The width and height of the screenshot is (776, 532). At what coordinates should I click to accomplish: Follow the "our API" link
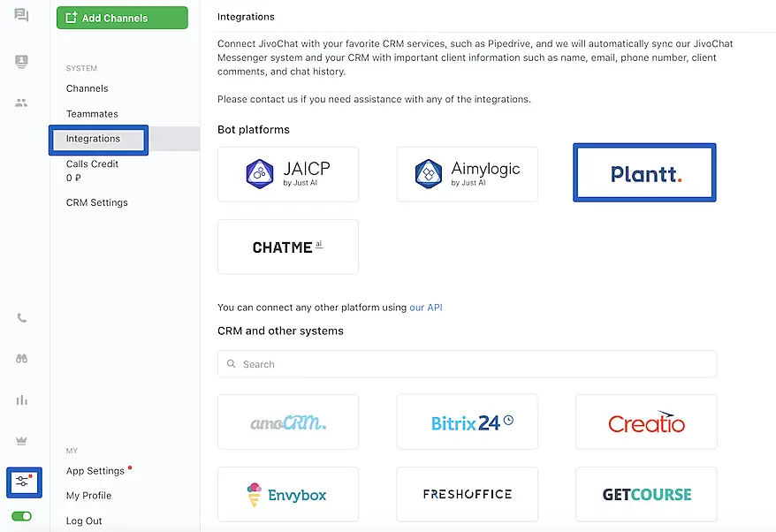tap(426, 308)
